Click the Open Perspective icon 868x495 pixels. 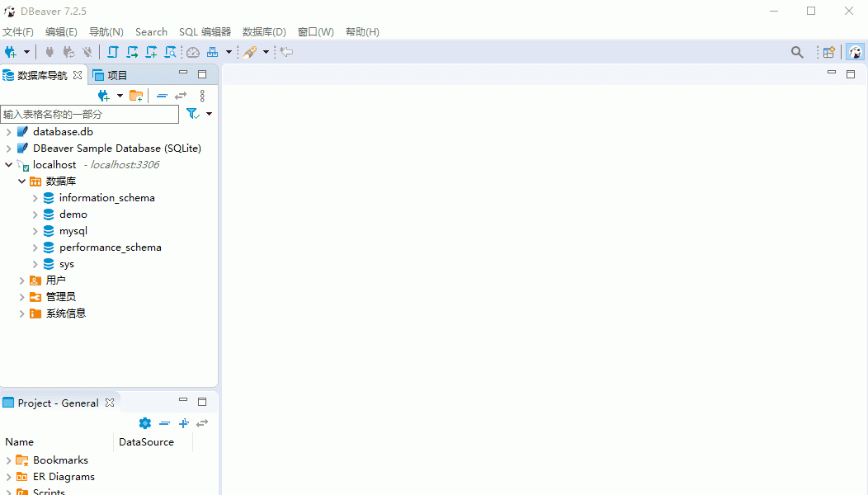pos(828,52)
